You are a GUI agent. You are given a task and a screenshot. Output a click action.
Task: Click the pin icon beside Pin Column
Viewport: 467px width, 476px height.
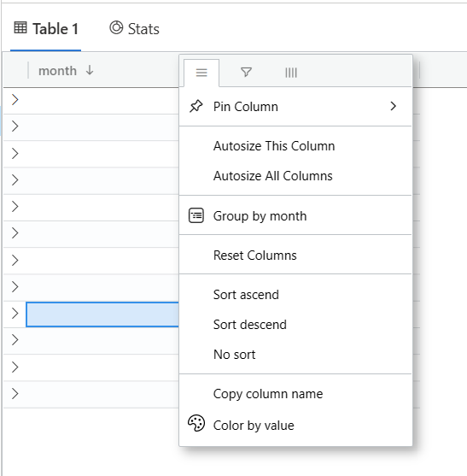pyautogui.click(x=196, y=106)
